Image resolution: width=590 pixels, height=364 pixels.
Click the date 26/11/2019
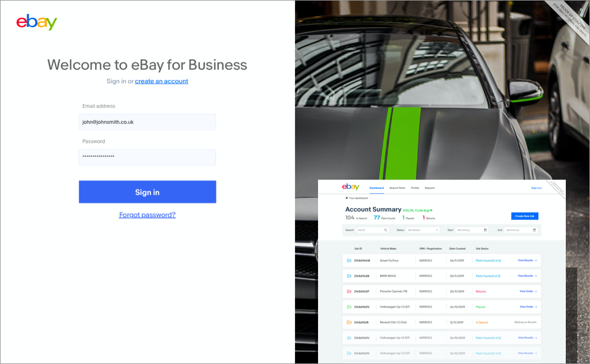[457, 260]
